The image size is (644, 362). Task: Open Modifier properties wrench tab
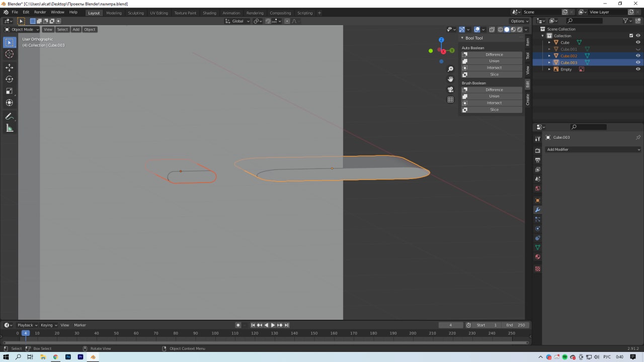tap(537, 210)
